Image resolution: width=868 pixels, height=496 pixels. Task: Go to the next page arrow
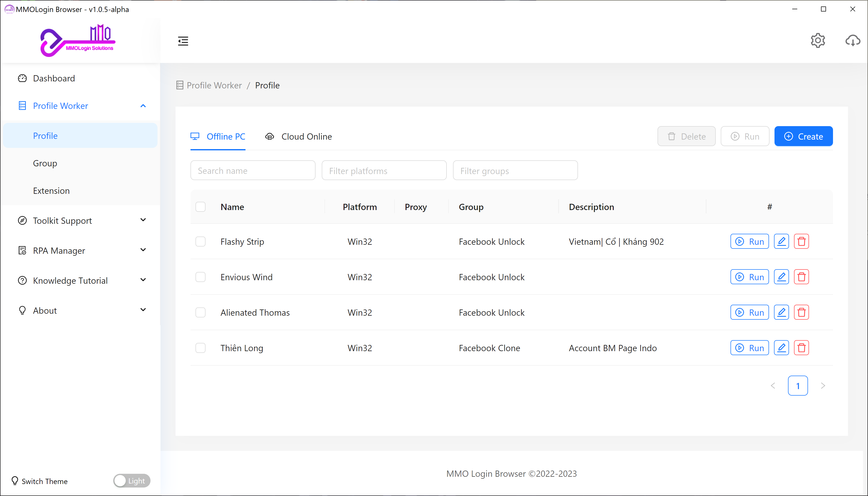coord(823,386)
